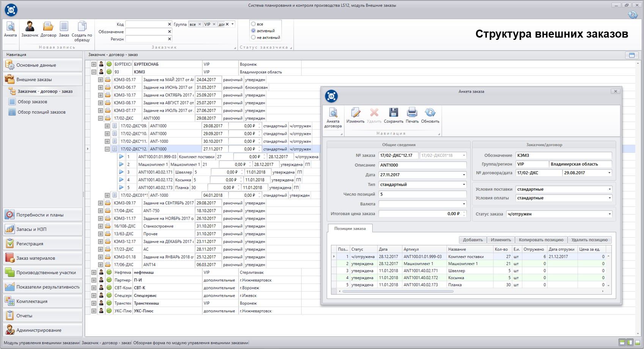Select Заказчик - договор - заказ nav item
The width and height of the screenshot is (644, 349).
click(45, 91)
